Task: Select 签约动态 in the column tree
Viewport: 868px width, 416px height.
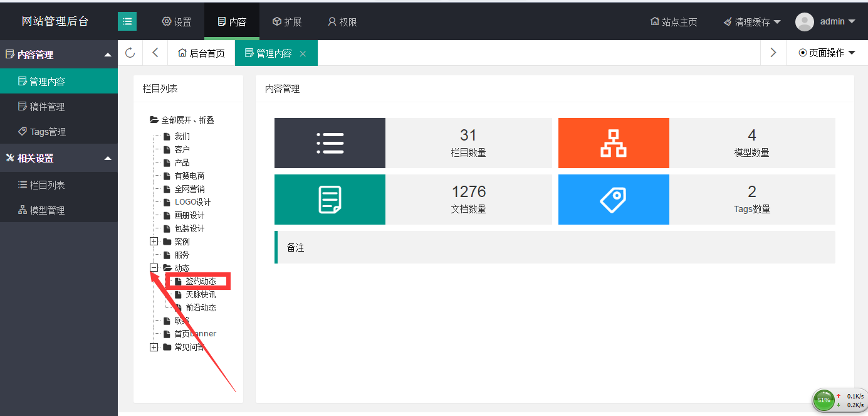Action: [201, 282]
